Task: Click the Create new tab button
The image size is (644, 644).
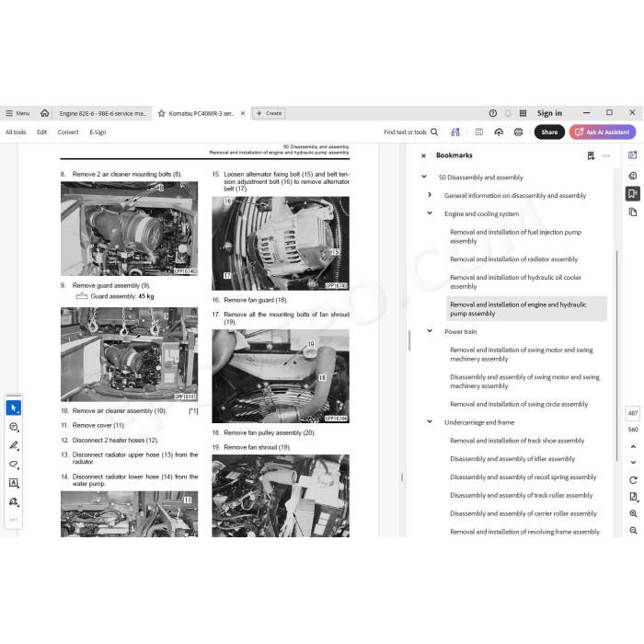Action: [269, 113]
